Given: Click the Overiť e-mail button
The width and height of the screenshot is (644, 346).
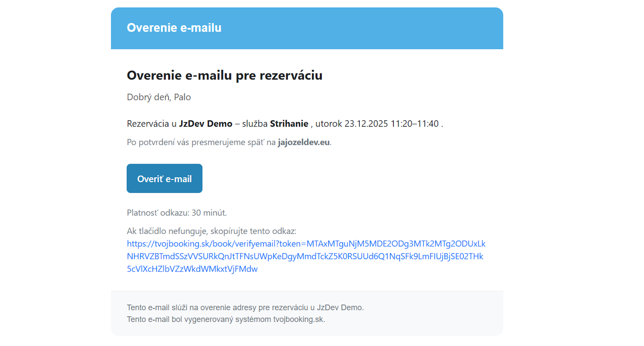Looking at the screenshot, I should (x=164, y=178).
